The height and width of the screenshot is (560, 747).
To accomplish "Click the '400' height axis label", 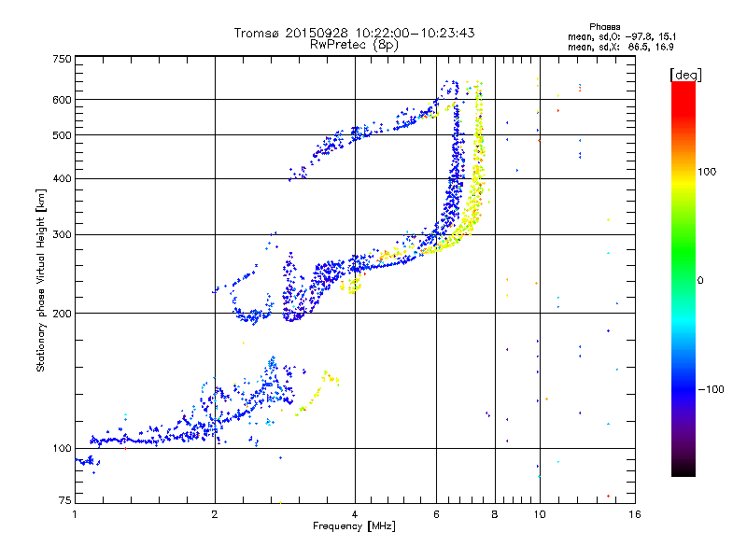I will click(62, 178).
